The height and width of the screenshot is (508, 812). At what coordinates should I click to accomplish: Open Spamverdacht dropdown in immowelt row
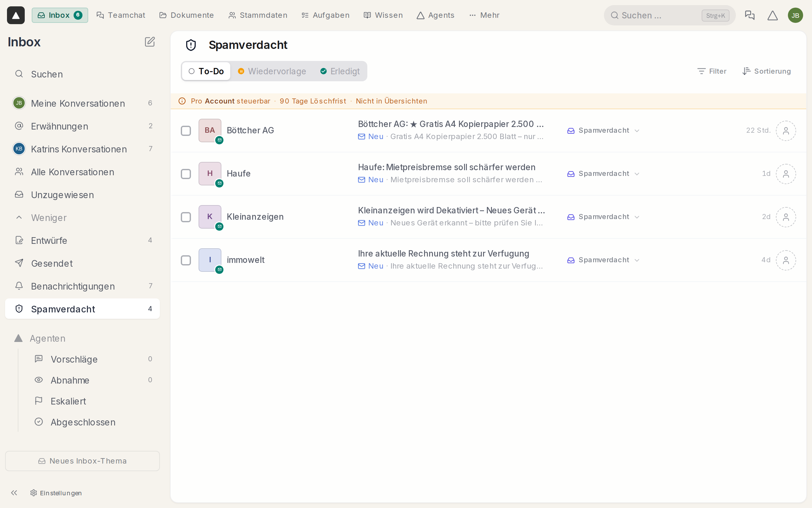tap(603, 260)
